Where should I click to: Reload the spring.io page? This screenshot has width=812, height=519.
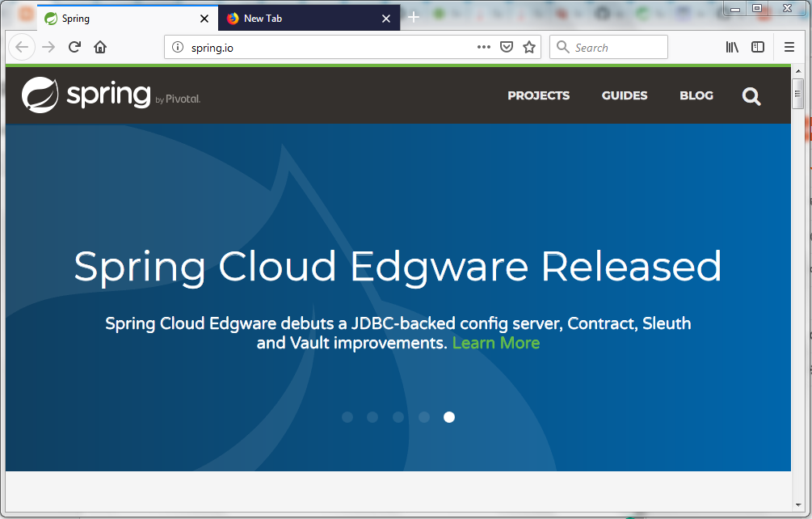pos(74,47)
